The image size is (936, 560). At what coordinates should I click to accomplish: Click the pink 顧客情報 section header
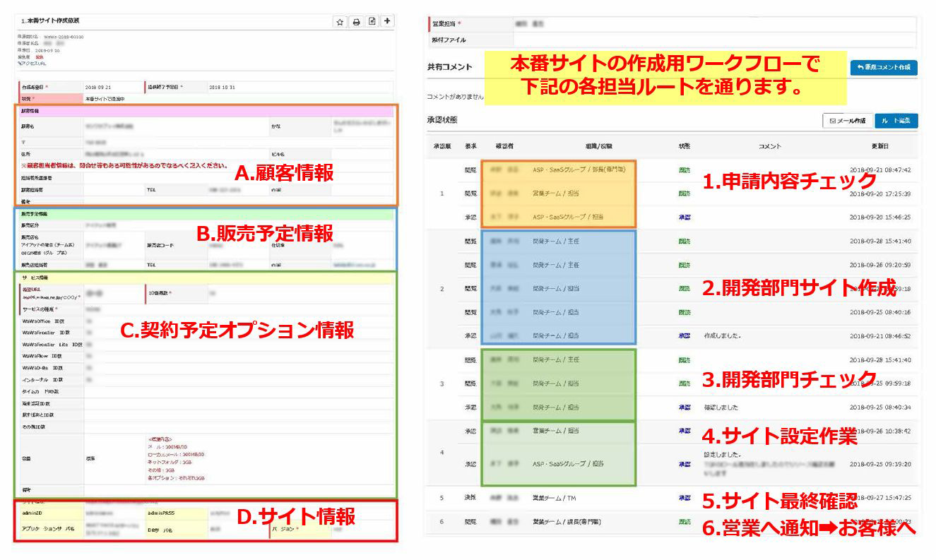[205, 112]
